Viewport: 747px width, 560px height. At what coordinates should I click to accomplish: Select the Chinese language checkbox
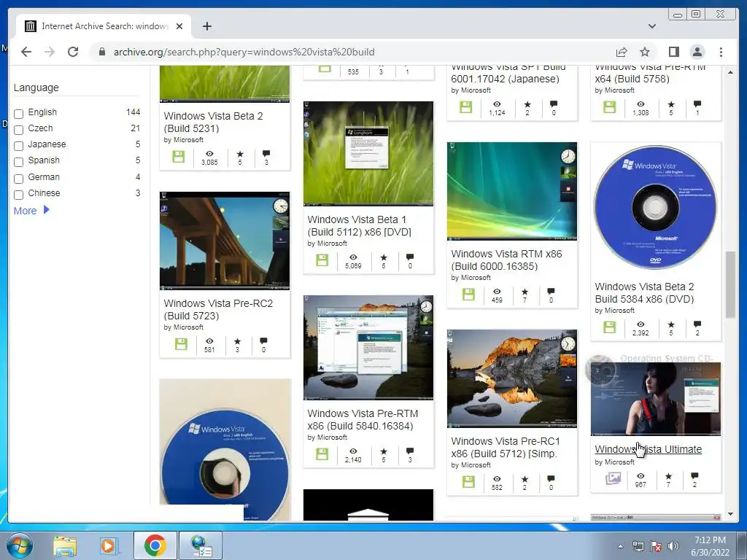click(x=18, y=195)
